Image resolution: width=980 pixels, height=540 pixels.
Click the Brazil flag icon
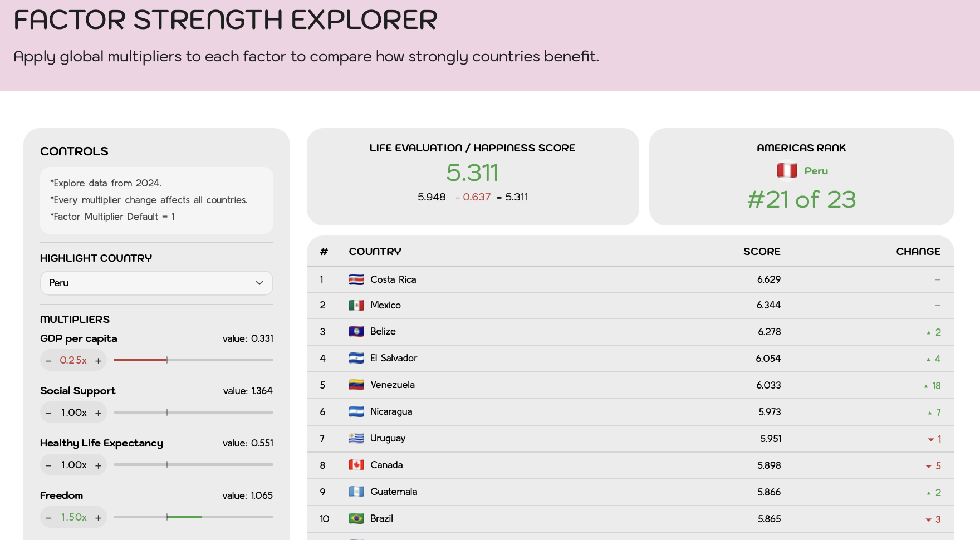click(x=356, y=518)
